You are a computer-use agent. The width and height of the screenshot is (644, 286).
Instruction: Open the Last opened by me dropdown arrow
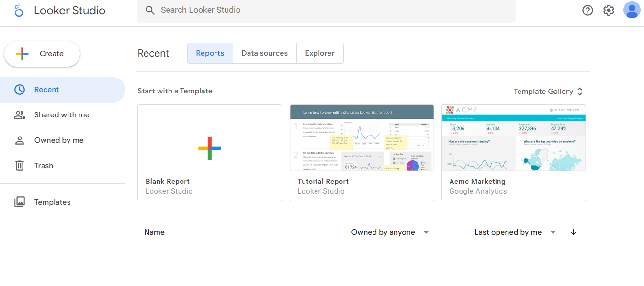click(553, 233)
